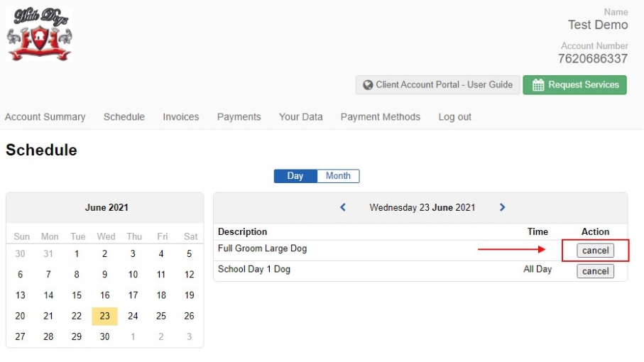
Task: Open the Your Data menu item
Action: (x=300, y=117)
